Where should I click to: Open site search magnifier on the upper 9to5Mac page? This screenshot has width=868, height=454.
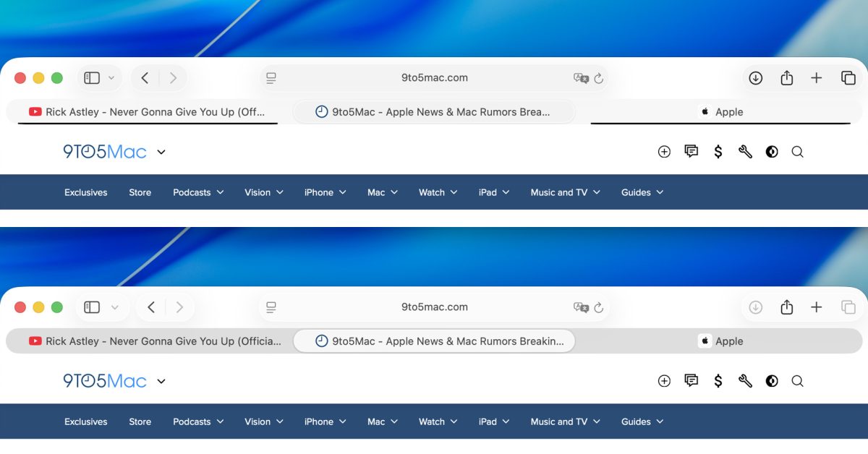[x=797, y=152]
